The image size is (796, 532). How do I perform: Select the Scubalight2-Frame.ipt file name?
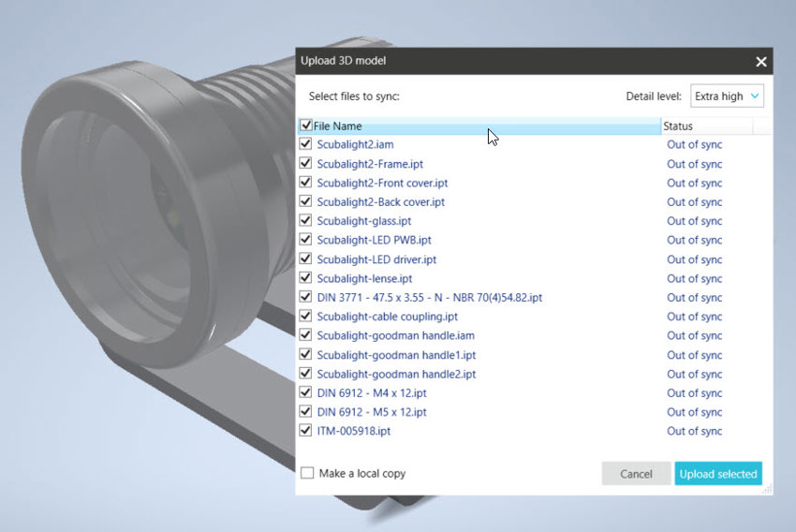(370, 164)
